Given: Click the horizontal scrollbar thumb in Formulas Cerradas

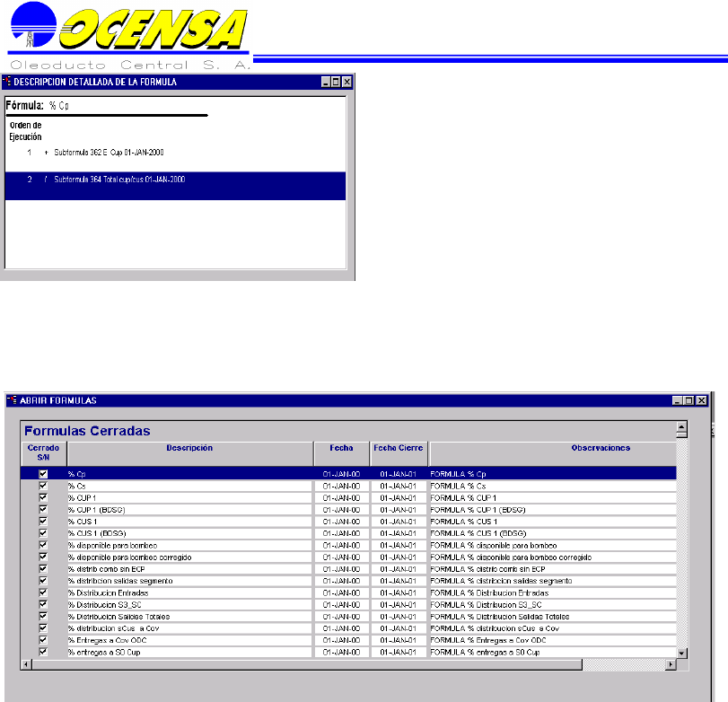Looking at the screenshot, I should 306,664.
